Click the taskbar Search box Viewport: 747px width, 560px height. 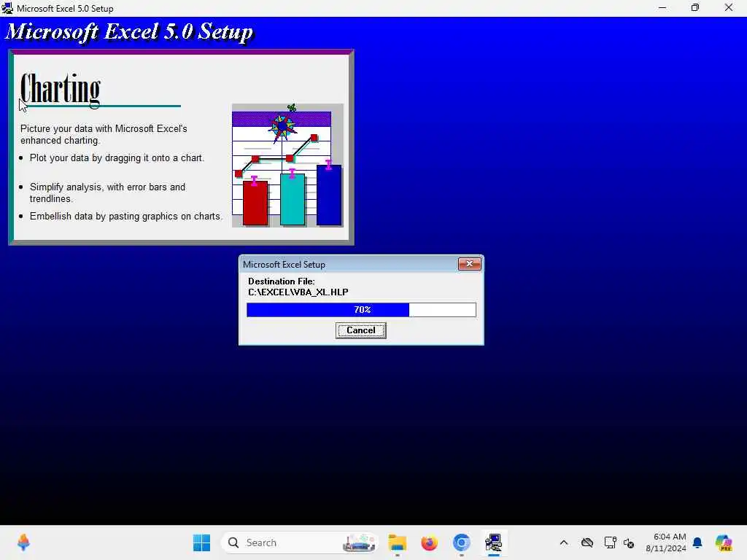(299, 542)
